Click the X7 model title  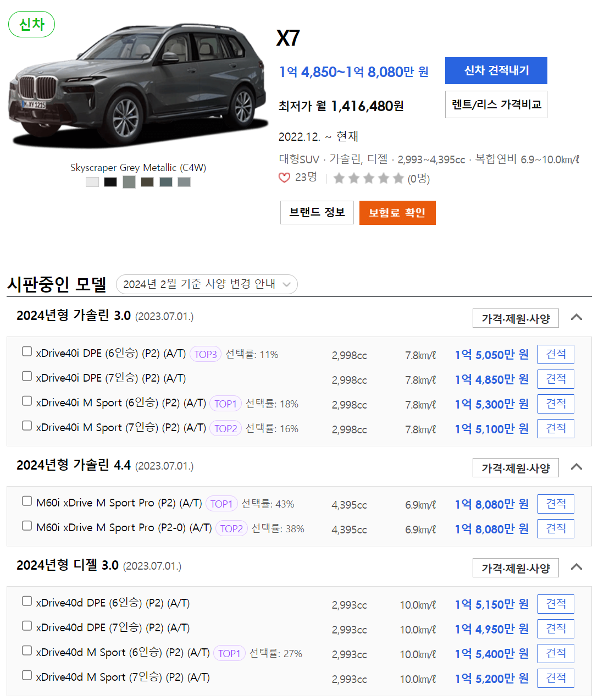coord(288,38)
